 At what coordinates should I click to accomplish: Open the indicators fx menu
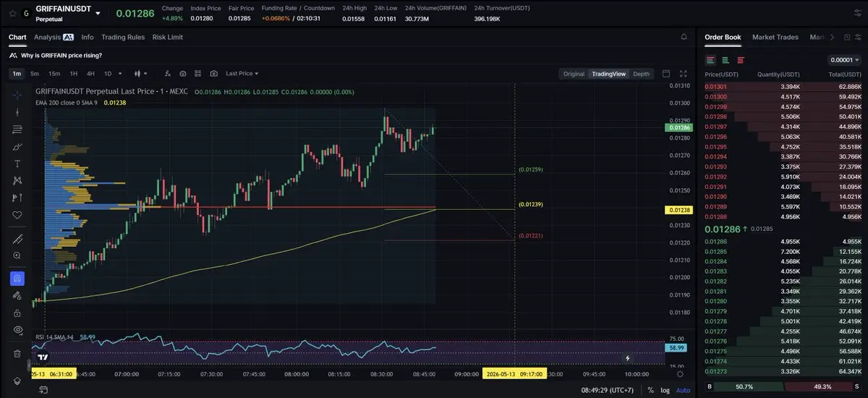point(167,74)
